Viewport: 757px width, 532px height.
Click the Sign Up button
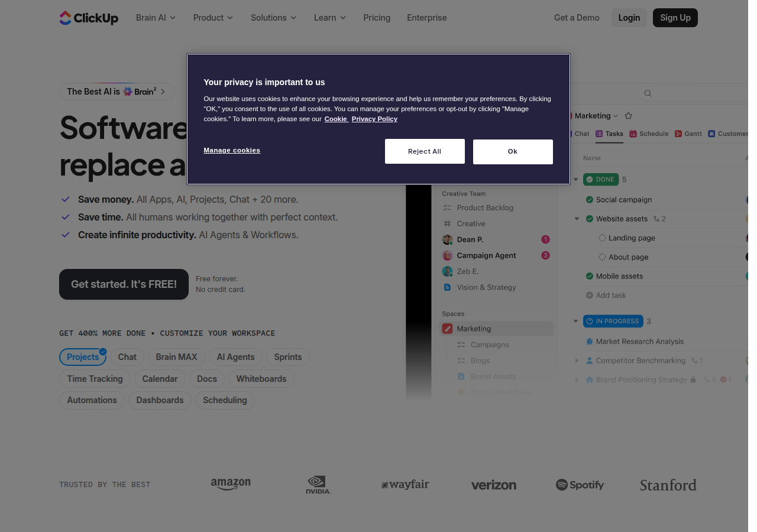[675, 18]
